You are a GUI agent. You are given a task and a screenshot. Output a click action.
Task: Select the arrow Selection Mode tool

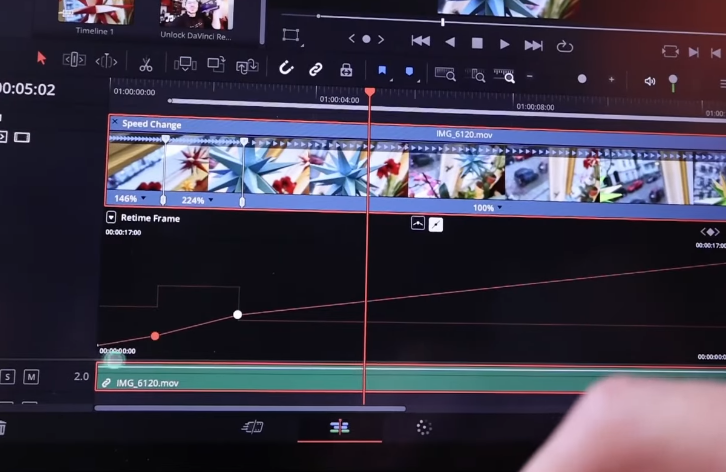[x=42, y=58]
